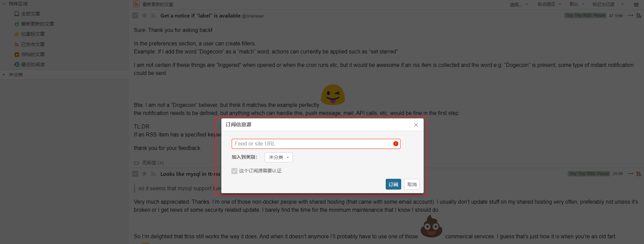Toggle 这个订阅源需要认证 checkbox

(234, 171)
